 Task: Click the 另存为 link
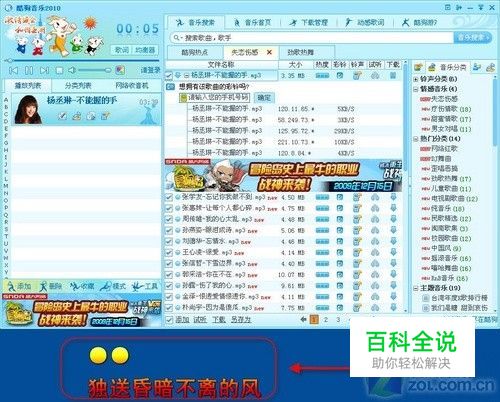[241, 320]
